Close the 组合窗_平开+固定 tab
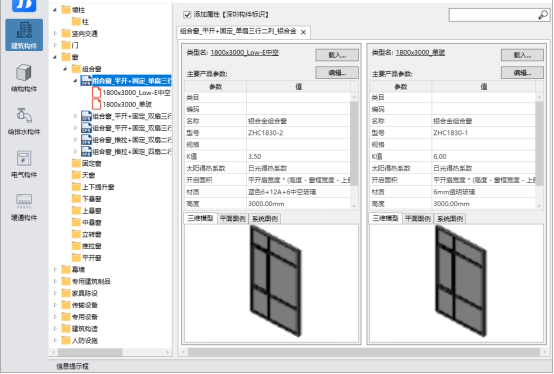 303,32
